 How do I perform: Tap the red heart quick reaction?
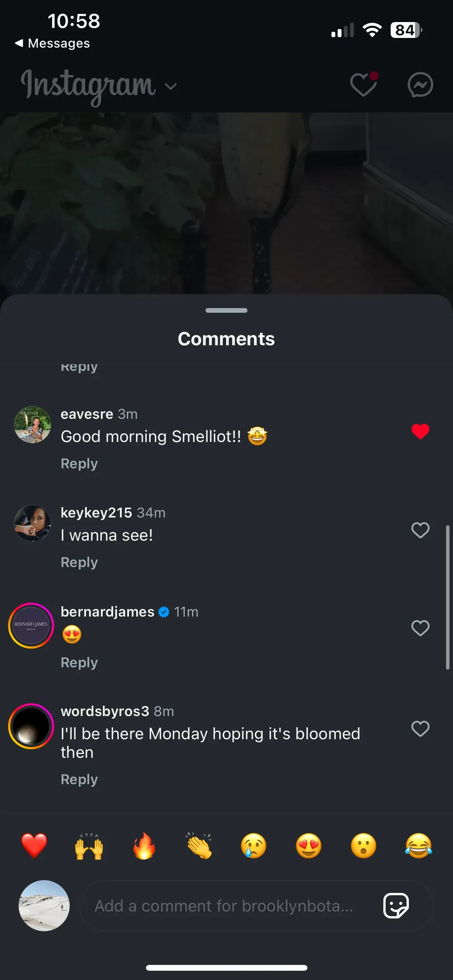coord(34,846)
